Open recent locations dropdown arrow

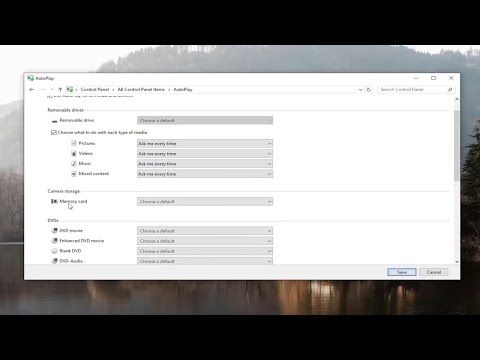click(52, 89)
